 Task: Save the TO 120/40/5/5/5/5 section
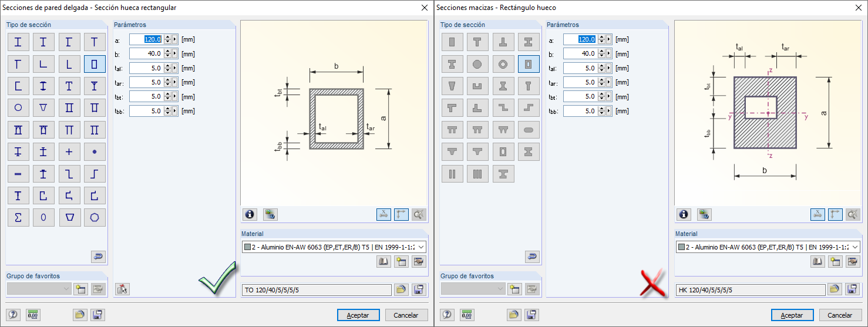pos(419,289)
